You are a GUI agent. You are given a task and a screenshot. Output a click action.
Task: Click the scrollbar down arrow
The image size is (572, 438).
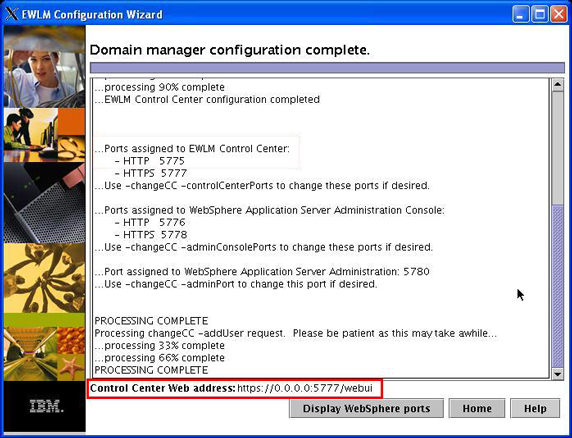click(557, 374)
